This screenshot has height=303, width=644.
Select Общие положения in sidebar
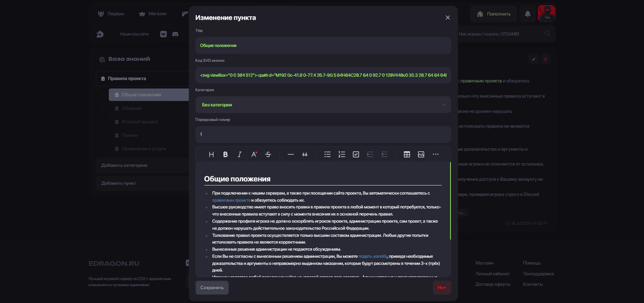click(x=149, y=95)
